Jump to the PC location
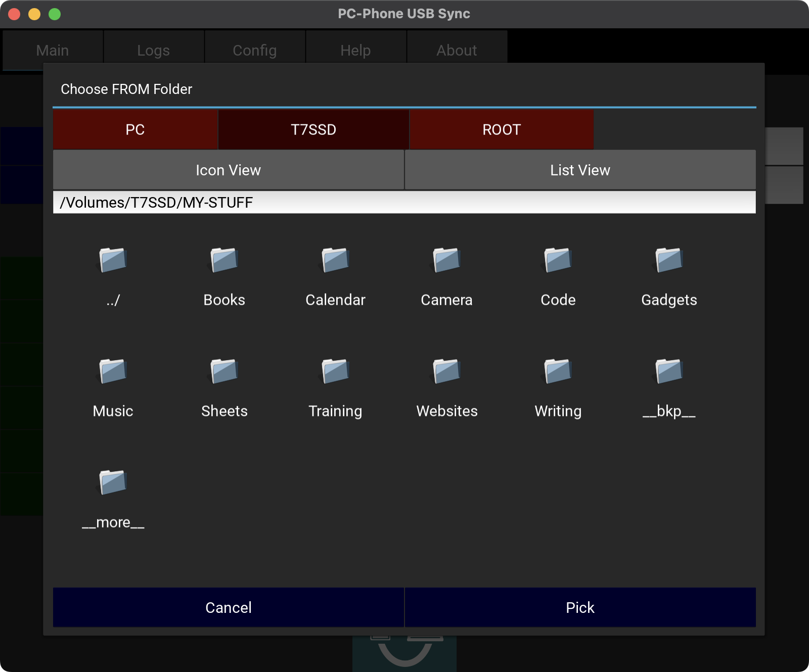 pos(135,130)
